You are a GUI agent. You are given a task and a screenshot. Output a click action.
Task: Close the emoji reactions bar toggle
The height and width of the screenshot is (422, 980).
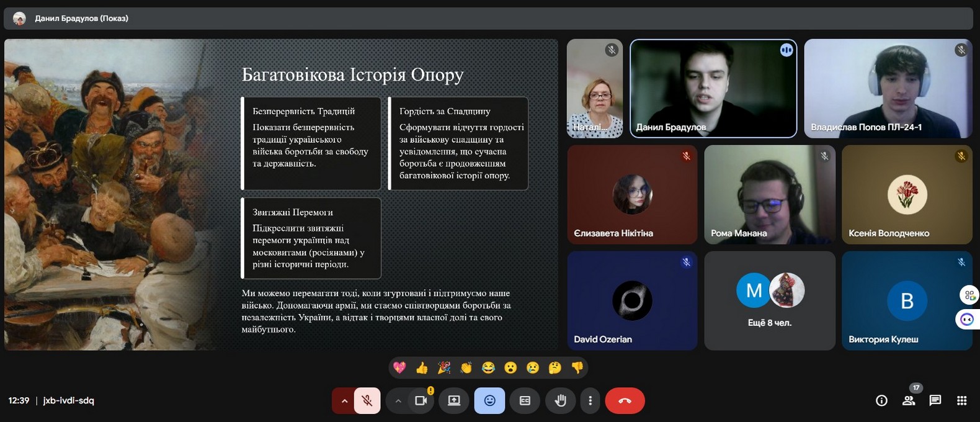click(489, 401)
